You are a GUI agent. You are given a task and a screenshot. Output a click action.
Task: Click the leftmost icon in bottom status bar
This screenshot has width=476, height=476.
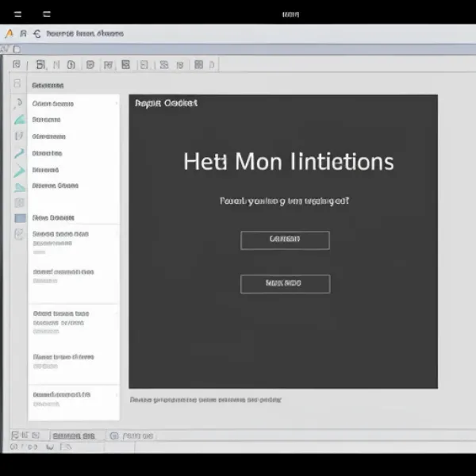point(16,436)
